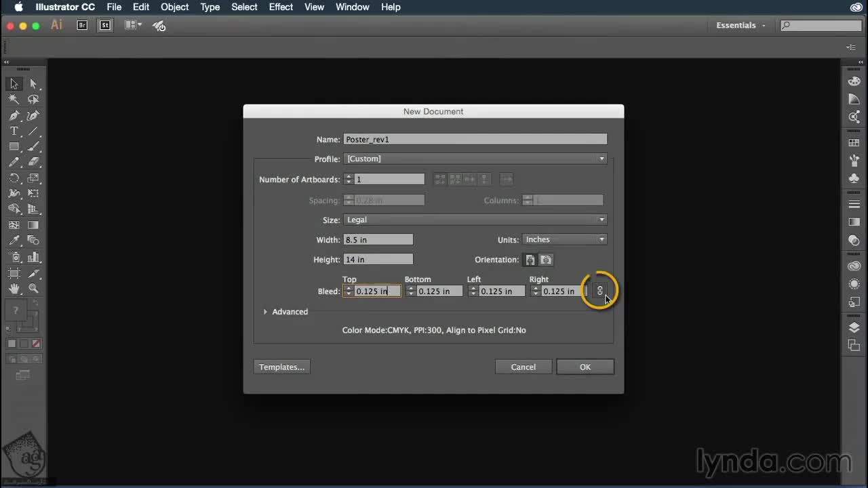Select the None color swatch in toolbar

point(37,344)
